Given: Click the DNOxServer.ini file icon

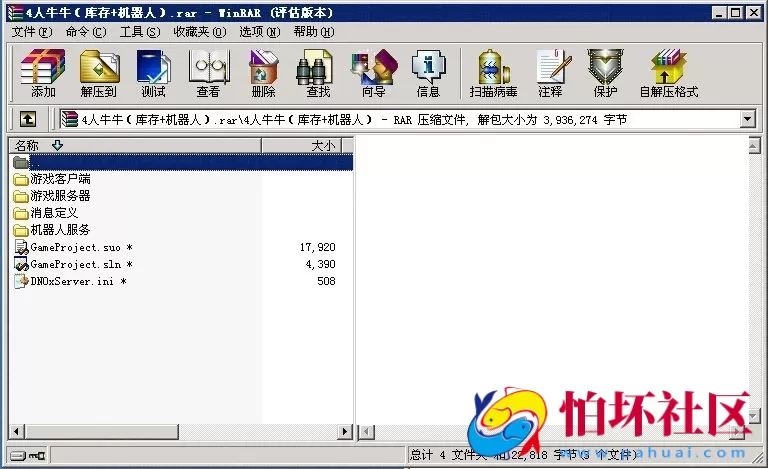Looking at the screenshot, I should [21, 281].
